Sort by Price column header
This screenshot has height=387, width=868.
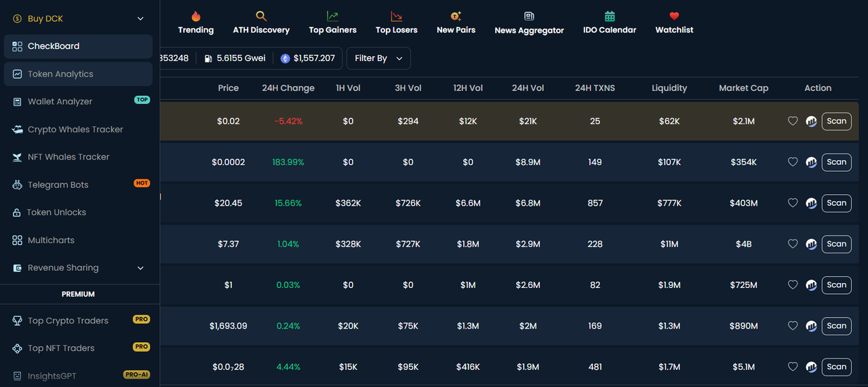229,88
